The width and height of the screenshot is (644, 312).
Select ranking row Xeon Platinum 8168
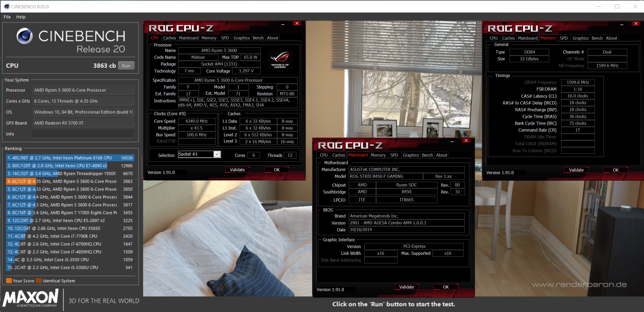tap(70, 158)
